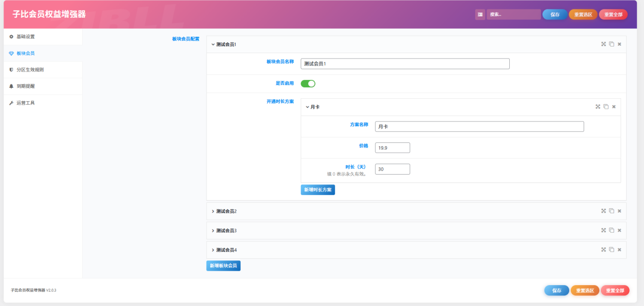
Task: Click the move handle icon for 测试会员2
Action: point(603,211)
